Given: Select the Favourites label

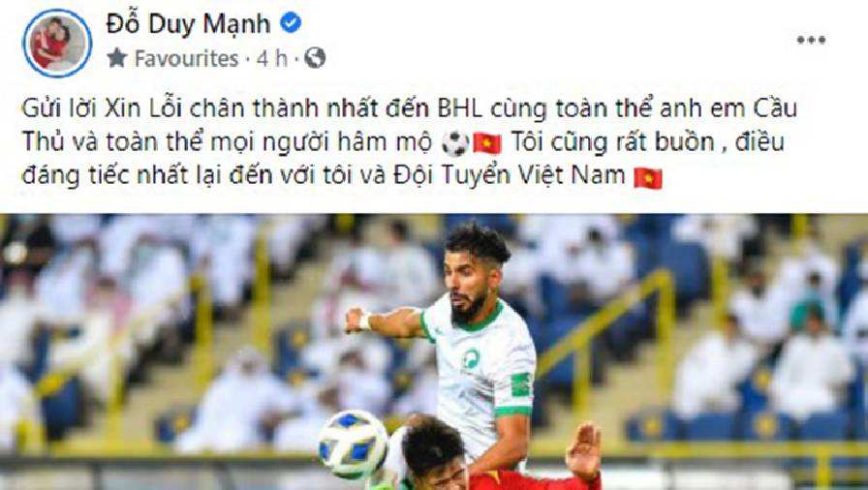Looking at the screenshot, I should click(187, 59).
